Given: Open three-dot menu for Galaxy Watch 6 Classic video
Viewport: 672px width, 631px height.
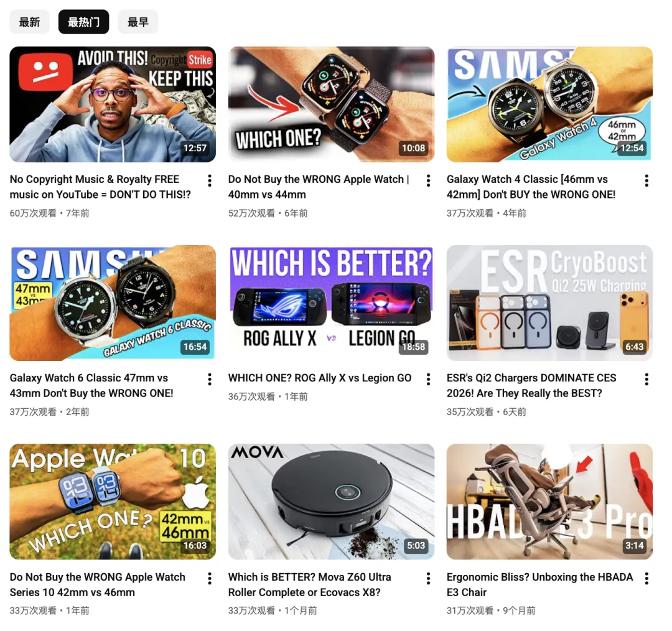Looking at the screenshot, I should [x=210, y=379].
